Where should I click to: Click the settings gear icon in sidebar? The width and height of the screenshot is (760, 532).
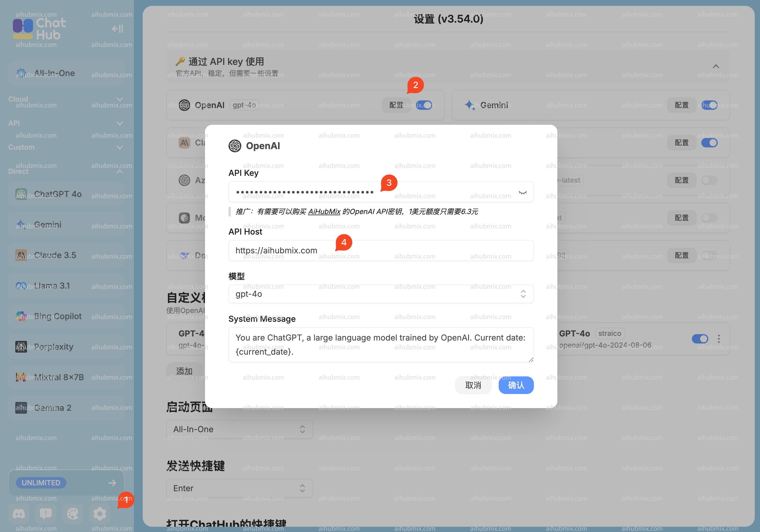click(100, 514)
